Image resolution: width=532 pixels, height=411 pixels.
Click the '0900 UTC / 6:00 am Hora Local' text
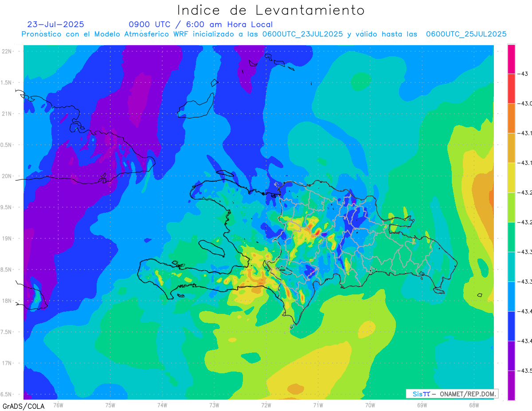point(201,24)
